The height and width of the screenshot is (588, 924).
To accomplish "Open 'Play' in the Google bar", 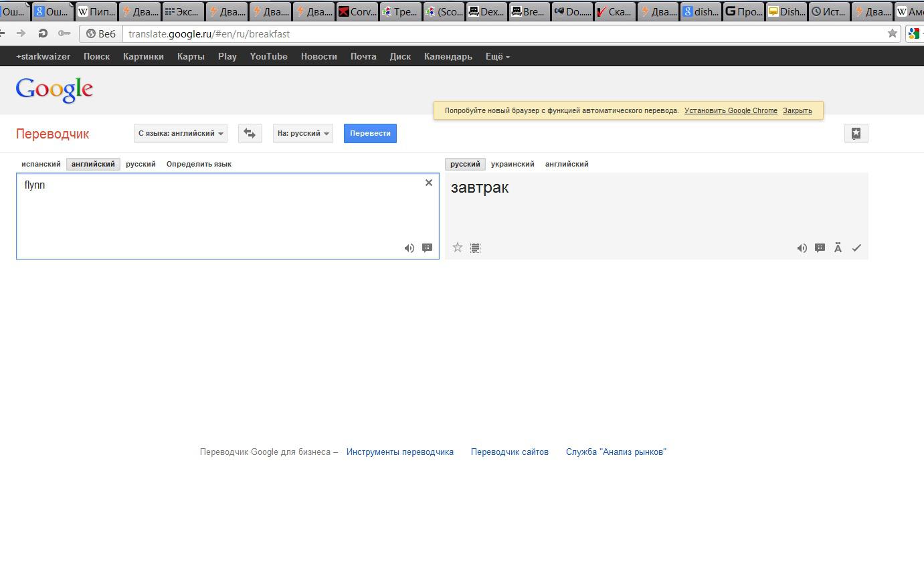I will point(227,56).
